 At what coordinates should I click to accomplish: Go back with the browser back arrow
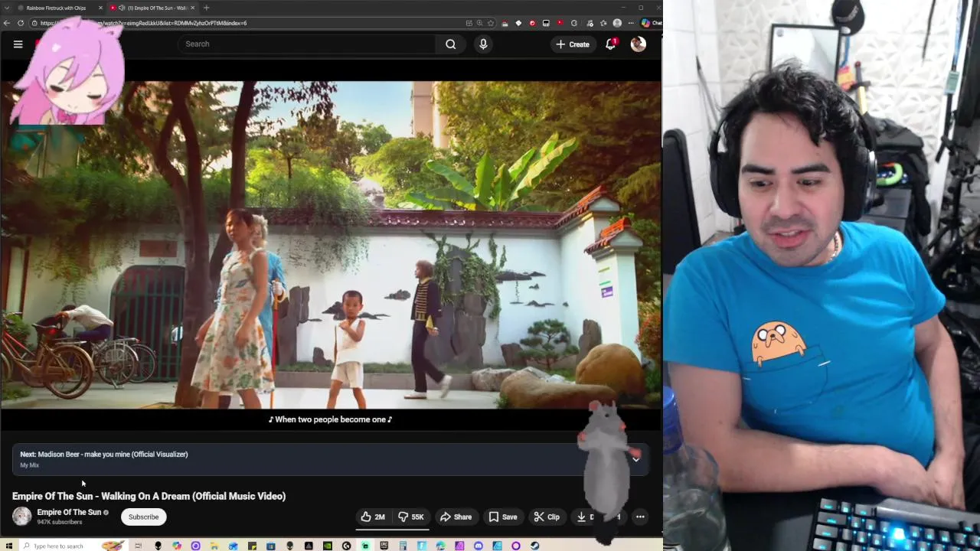point(8,23)
